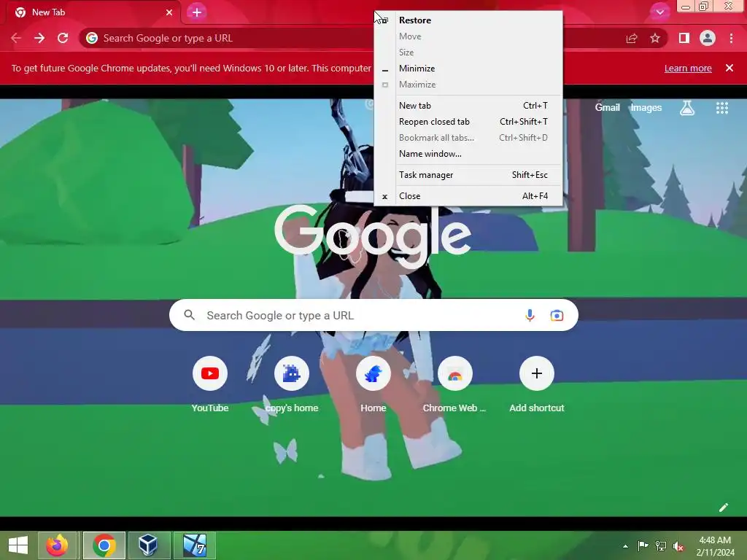The width and height of the screenshot is (747, 560).
Task: Choose Restore in window menu
Action: coord(468,20)
